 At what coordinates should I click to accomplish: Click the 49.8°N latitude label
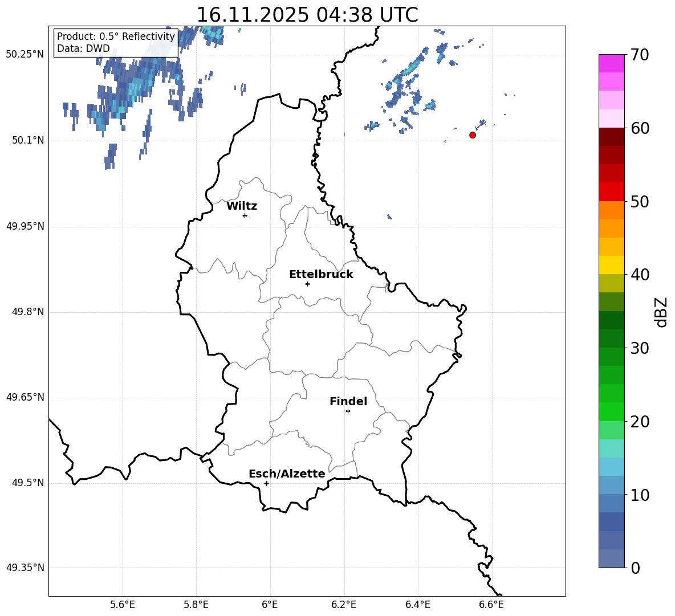pos(28,312)
